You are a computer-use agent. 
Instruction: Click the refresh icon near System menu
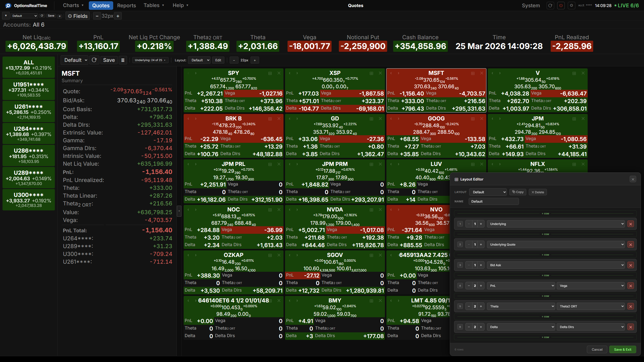[550, 5]
